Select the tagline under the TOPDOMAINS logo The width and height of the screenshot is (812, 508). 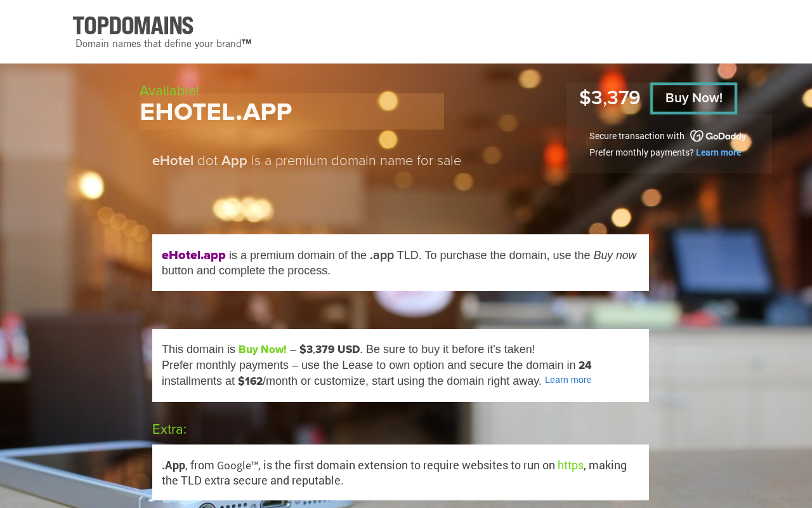164,44
